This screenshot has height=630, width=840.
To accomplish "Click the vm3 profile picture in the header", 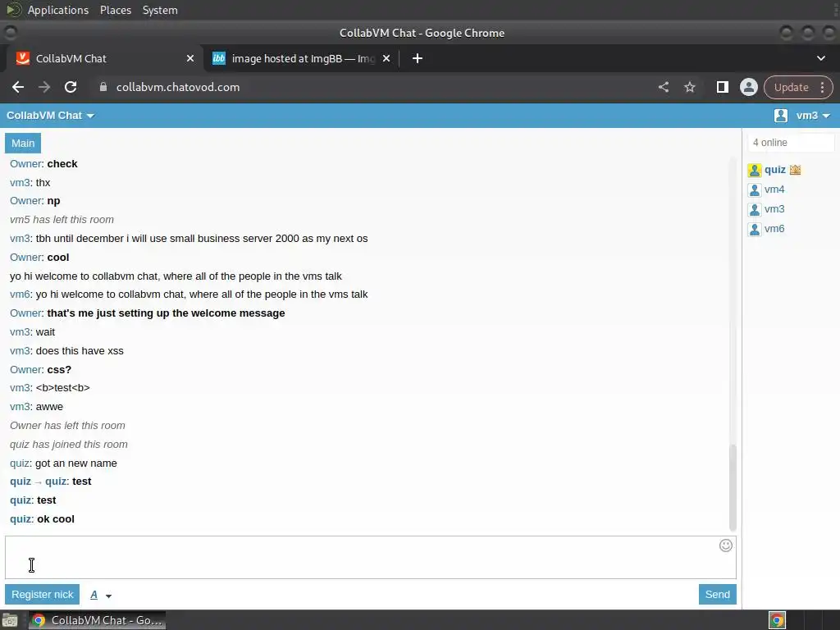I will pyautogui.click(x=781, y=116).
